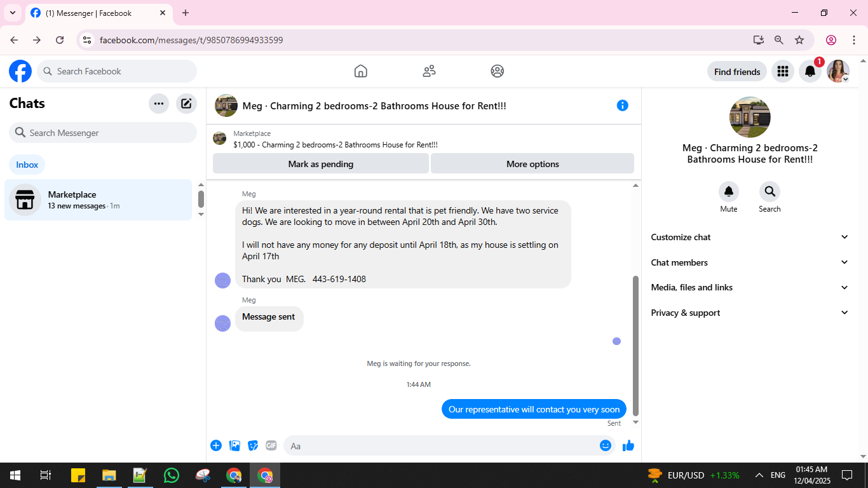The height and width of the screenshot is (488, 868).
Task: Select the sent message bubble
Action: pos(534,409)
